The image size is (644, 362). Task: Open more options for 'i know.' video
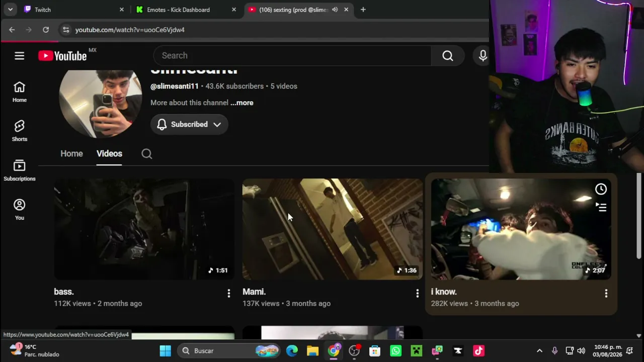point(606,293)
